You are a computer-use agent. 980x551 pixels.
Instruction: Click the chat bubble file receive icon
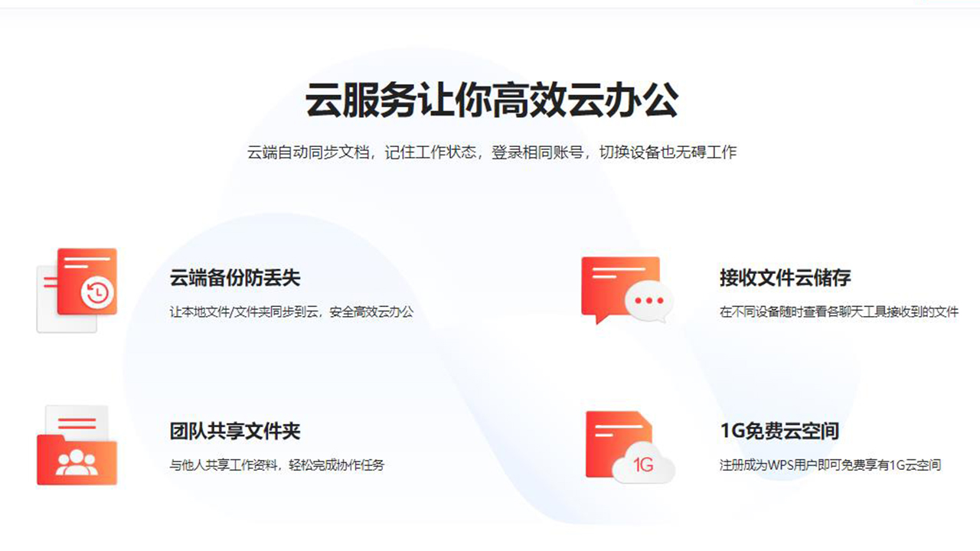point(627,290)
